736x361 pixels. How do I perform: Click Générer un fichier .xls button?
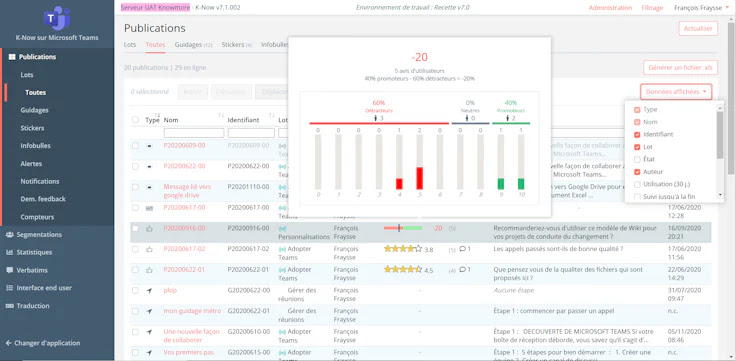click(x=680, y=68)
